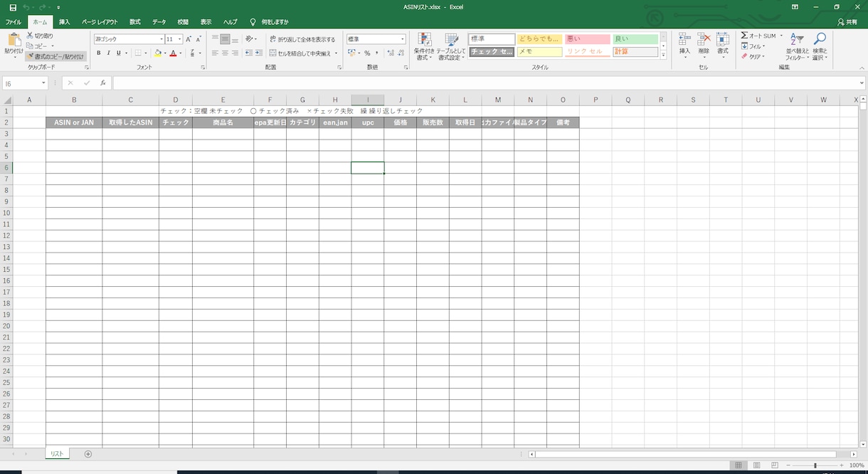The width and height of the screenshot is (868, 474).
Task: Expand the Name Box dropdown arrow
Action: [x=43, y=83]
